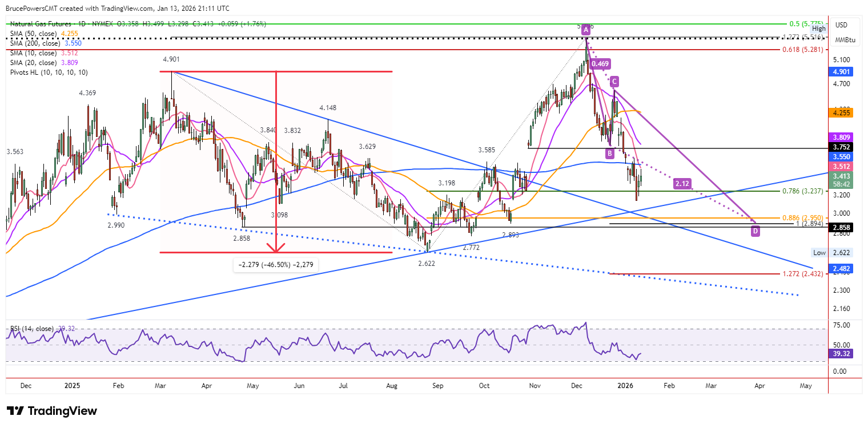
Task: Click the Natural Gas Futures symbol title
Action: 41,24
